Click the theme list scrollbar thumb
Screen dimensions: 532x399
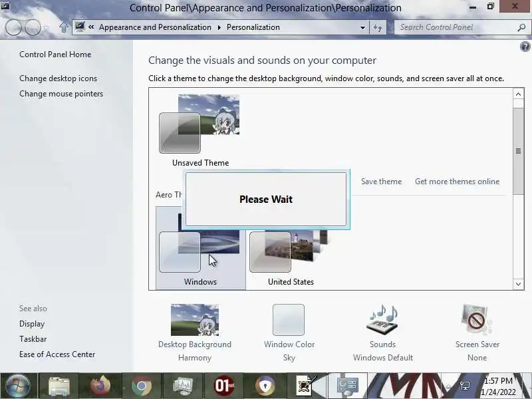(518, 151)
